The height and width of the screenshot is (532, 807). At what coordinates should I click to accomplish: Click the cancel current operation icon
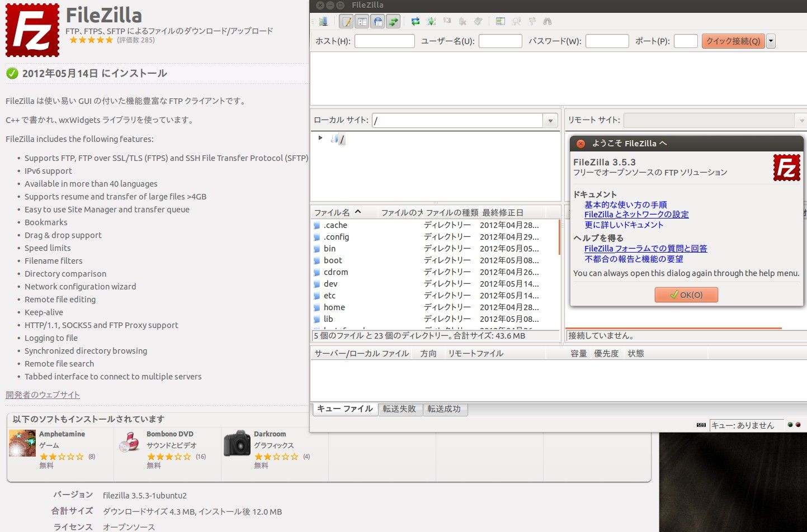coord(447,21)
